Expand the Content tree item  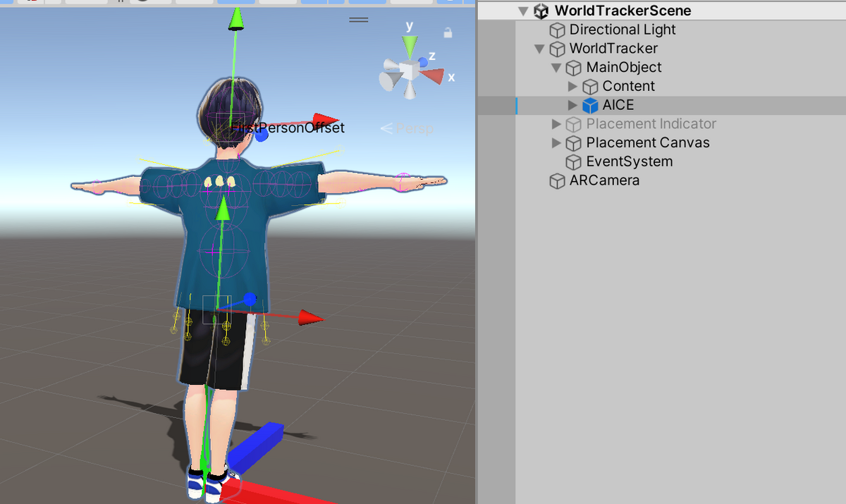click(x=573, y=86)
